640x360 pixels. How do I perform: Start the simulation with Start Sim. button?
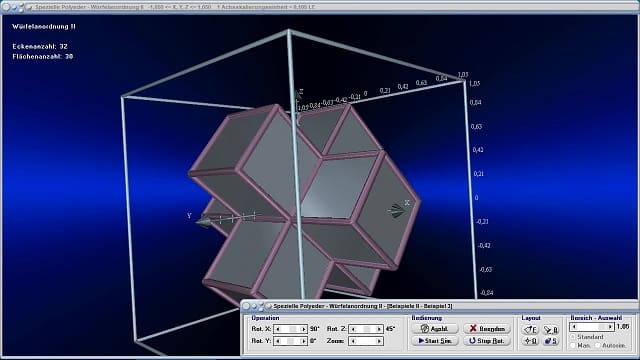(435, 340)
